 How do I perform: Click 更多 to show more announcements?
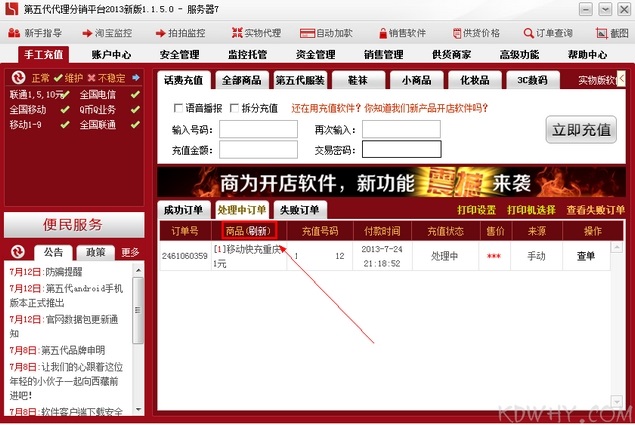coord(130,252)
